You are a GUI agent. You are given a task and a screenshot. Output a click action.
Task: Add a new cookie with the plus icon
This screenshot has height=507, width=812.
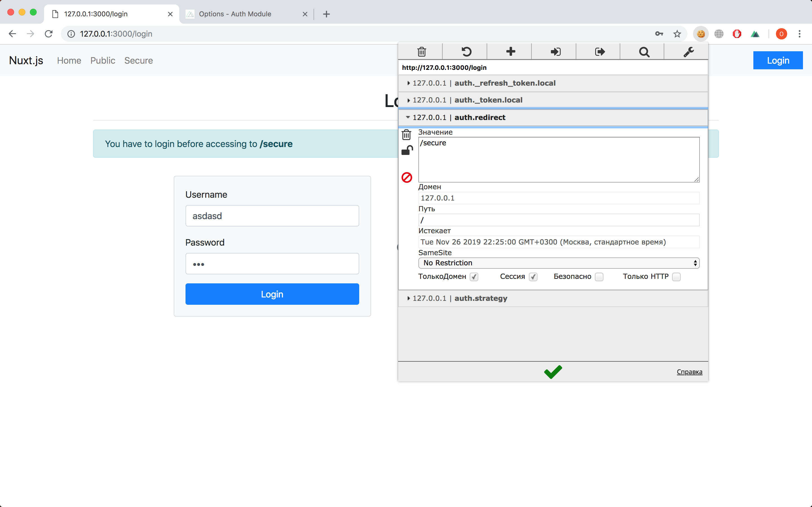tap(510, 51)
